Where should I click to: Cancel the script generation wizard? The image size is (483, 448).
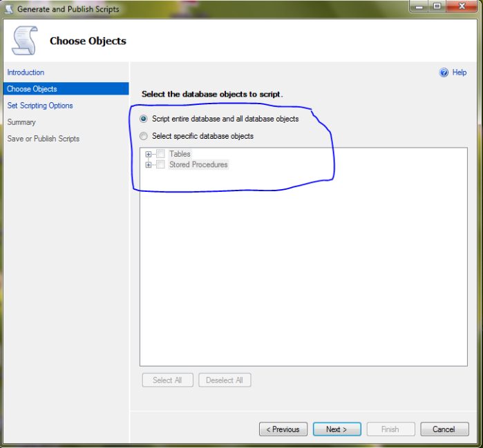pos(444,429)
